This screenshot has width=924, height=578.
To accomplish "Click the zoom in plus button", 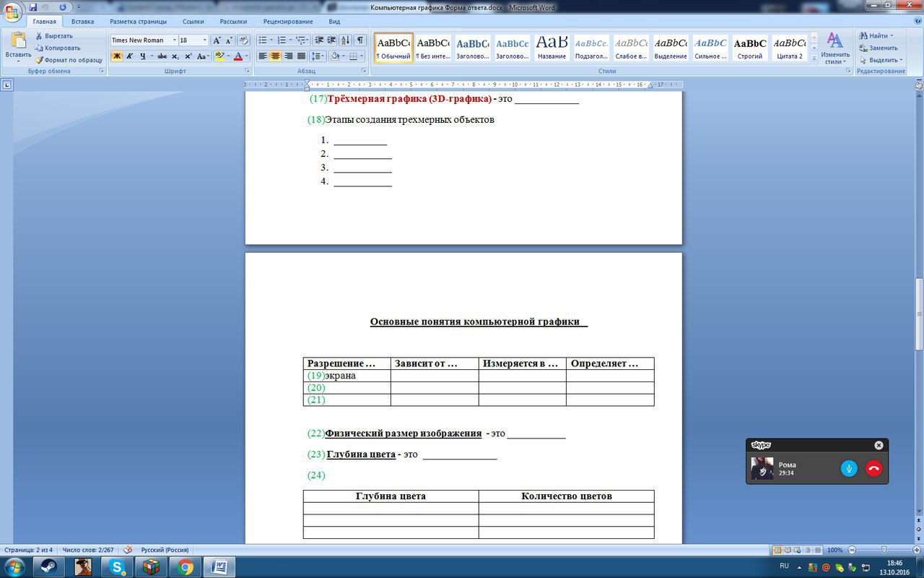I will [917, 550].
